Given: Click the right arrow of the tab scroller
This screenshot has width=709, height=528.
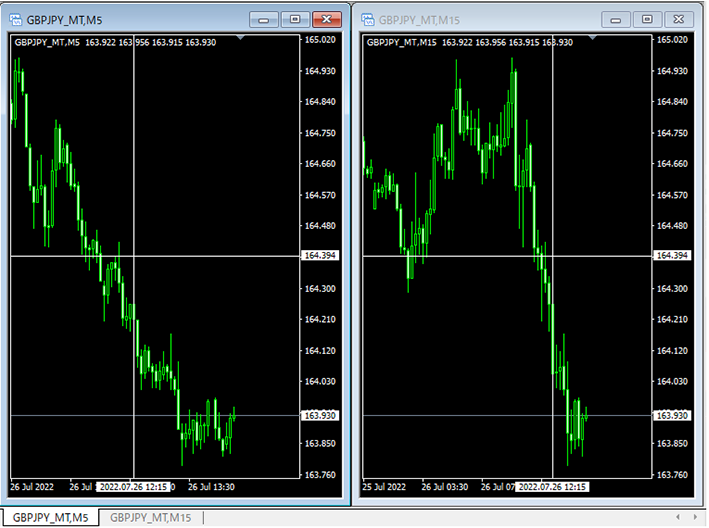Looking at the screenshot, I should (695, 517).
